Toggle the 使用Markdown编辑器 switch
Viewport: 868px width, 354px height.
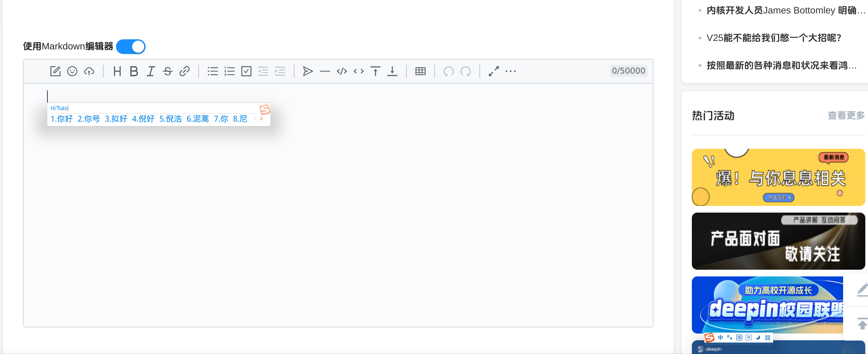(131, 46)
